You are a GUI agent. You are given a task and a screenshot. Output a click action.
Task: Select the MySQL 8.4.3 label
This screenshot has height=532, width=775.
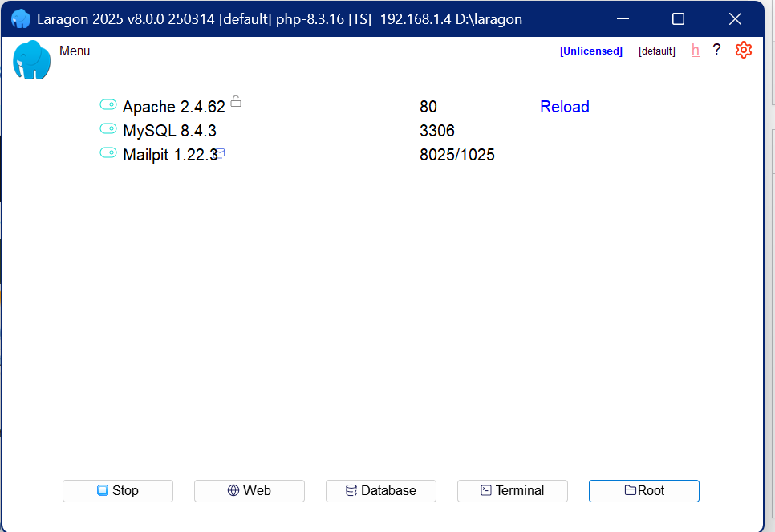coord(169,131)
